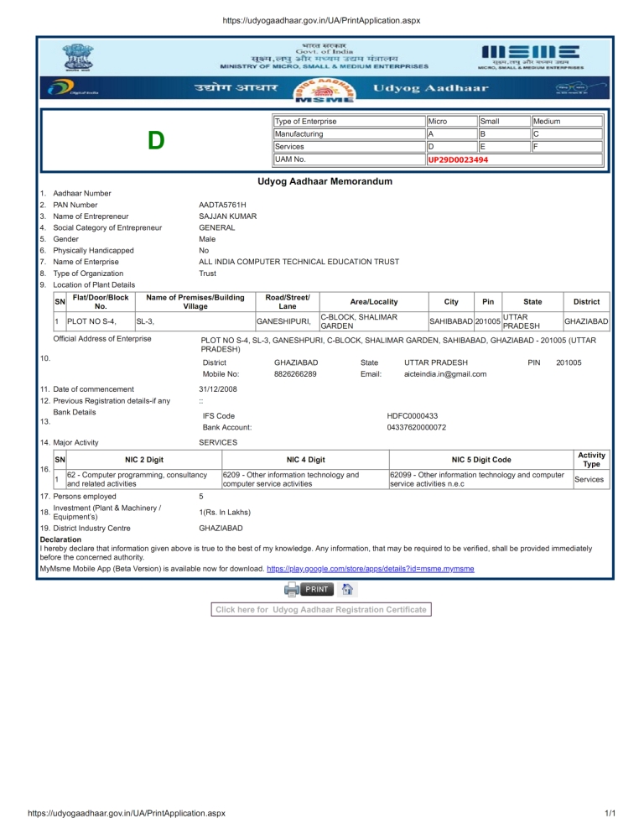The height and width of the screenshot is (834, 644).
Task: Go to home via house icon
Action: click(348, 588)
